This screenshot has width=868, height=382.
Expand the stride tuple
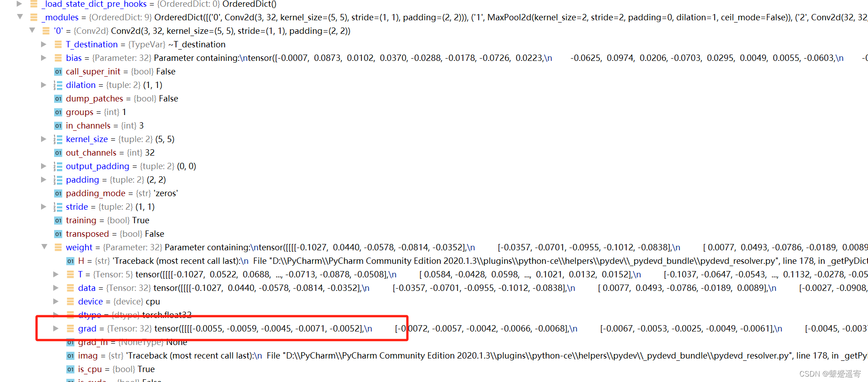(x=44, y=207)
